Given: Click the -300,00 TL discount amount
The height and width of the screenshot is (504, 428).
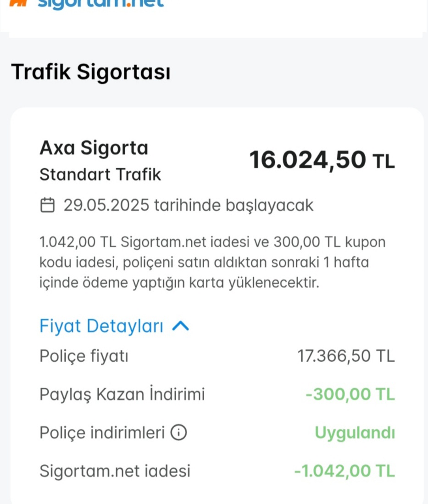Looking at the screenshot, I should click(x=350, y=394).
